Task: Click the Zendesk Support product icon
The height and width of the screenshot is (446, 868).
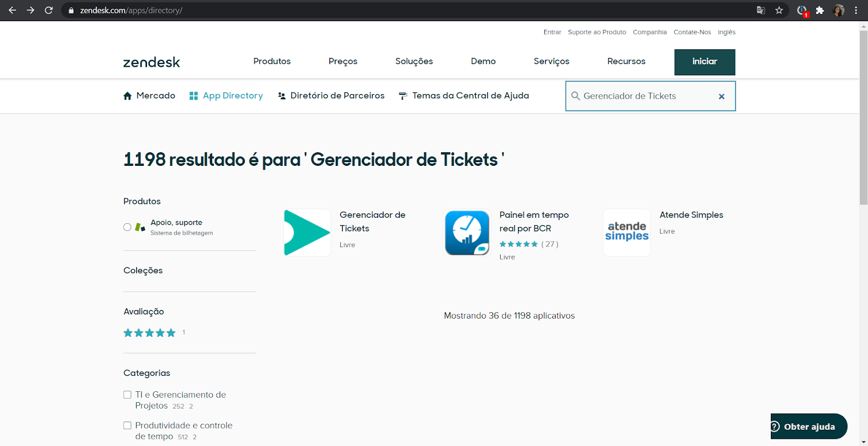Action: (x=140, y=227)
